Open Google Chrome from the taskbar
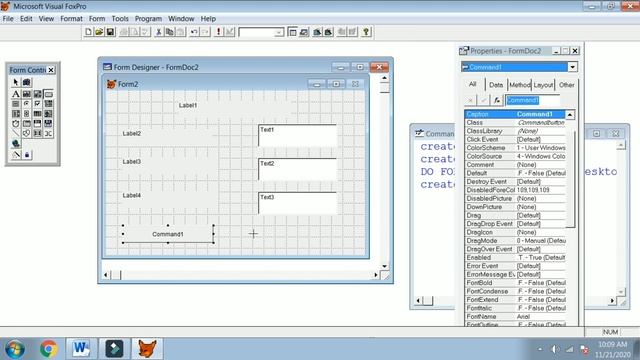 coord(49,349)
